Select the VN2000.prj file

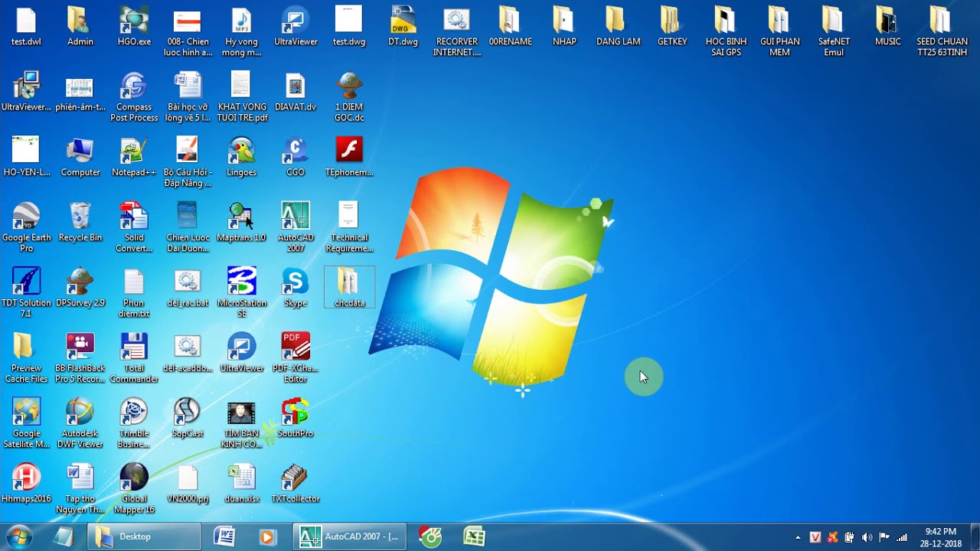[188, 483]
